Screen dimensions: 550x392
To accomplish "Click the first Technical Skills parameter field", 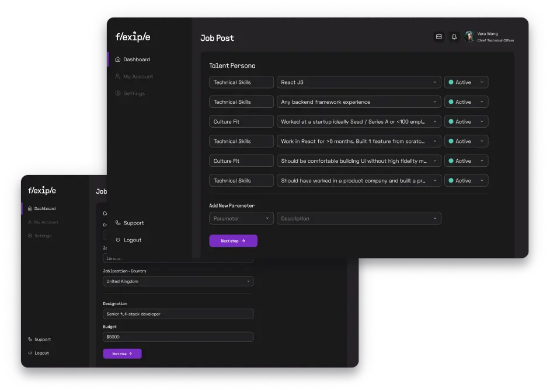I will [241, 82].
